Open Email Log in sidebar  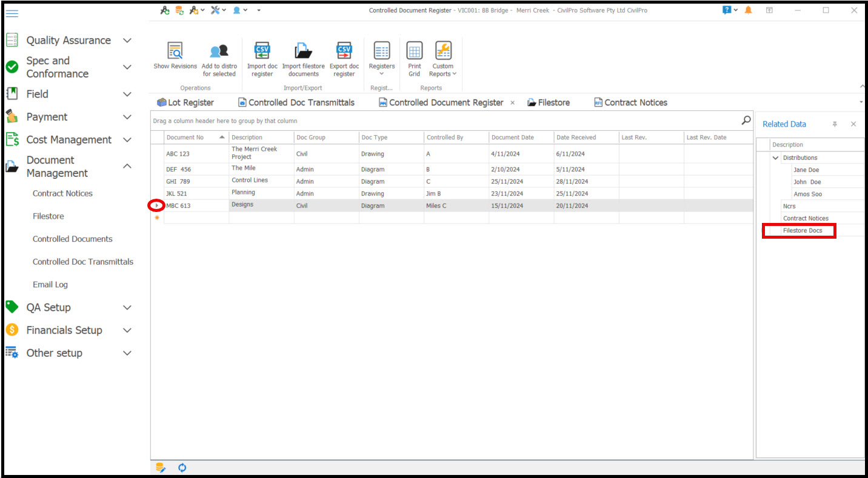[x=50, y=285]
